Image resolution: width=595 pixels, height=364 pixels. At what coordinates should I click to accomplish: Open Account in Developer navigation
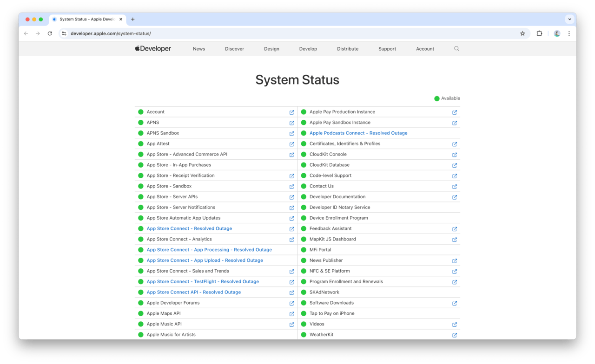(x=425, y=49)
